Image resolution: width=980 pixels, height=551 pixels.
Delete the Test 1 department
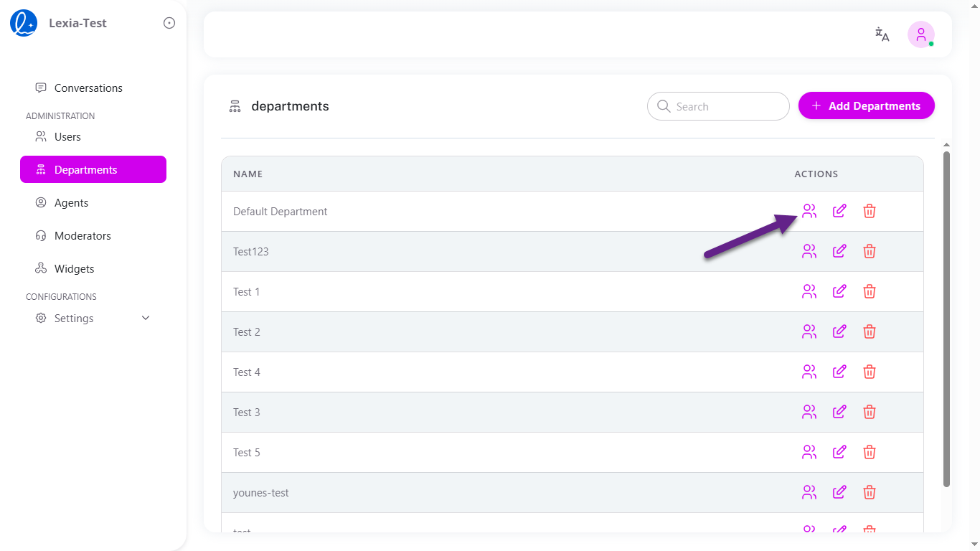tap(869, 291)
